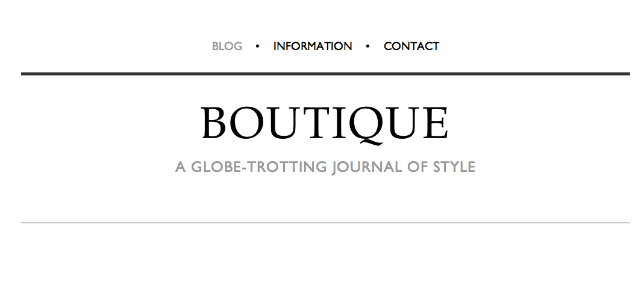Click the thick dark divider below navigation
The height and width of the screenshot is (286, 644).
pyautogui.click(x=325, y=74)
